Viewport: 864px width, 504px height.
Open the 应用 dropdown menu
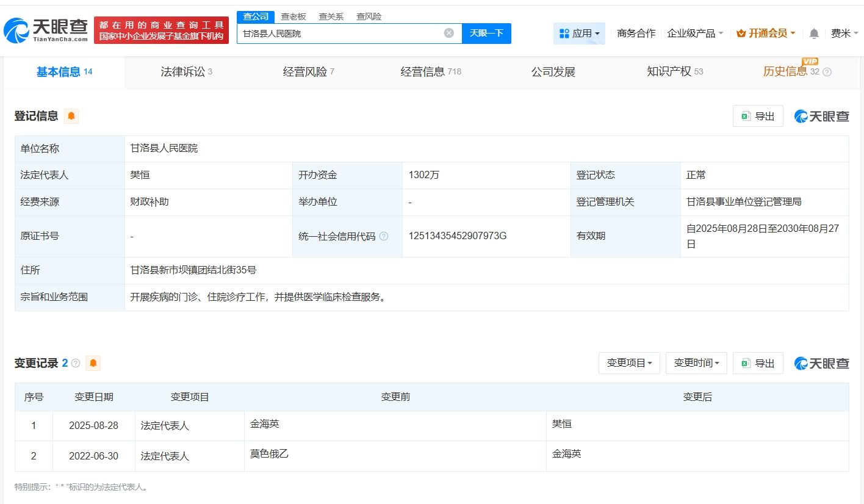(x=578, y=33)
